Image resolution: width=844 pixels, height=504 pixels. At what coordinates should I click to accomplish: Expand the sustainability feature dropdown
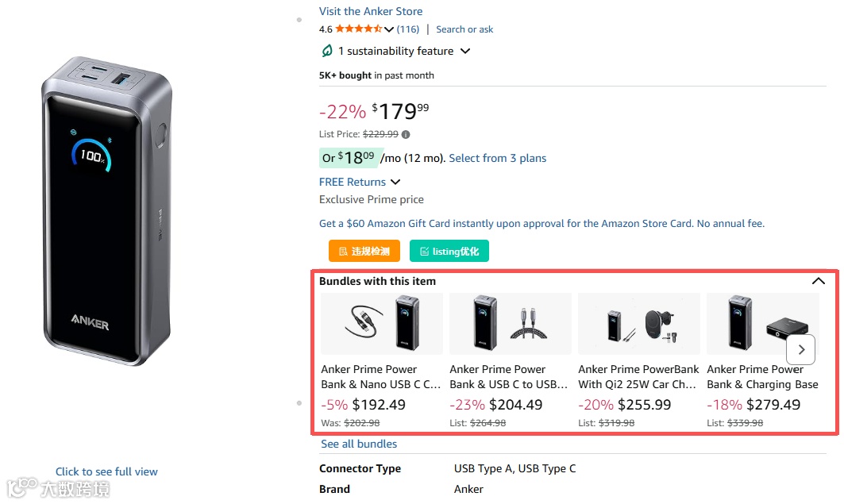465,51
